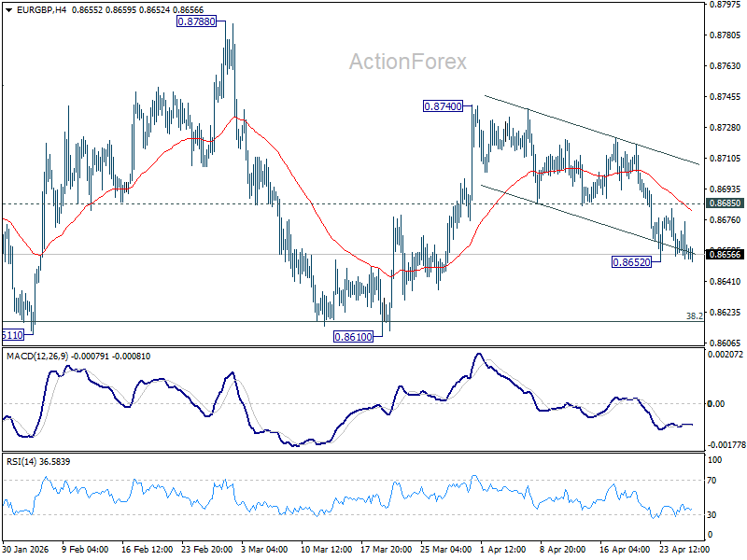This screenshot has width=747, height=560.
Task: Click the 25 Mar 04:00 time label
Action: pos(446,549)
